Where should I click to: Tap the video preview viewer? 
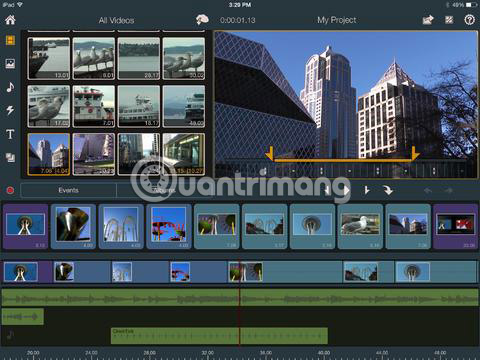point(346,104)
